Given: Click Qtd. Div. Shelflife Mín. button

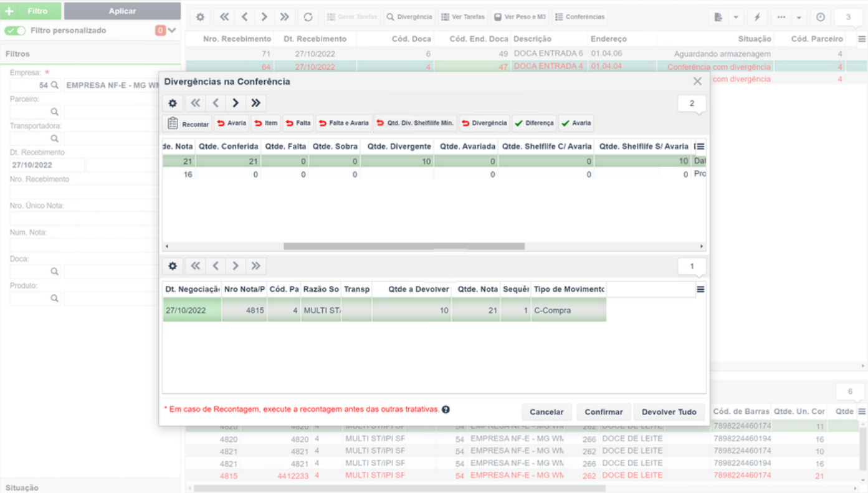Looking at the screenshot, I should pos(415,123).
